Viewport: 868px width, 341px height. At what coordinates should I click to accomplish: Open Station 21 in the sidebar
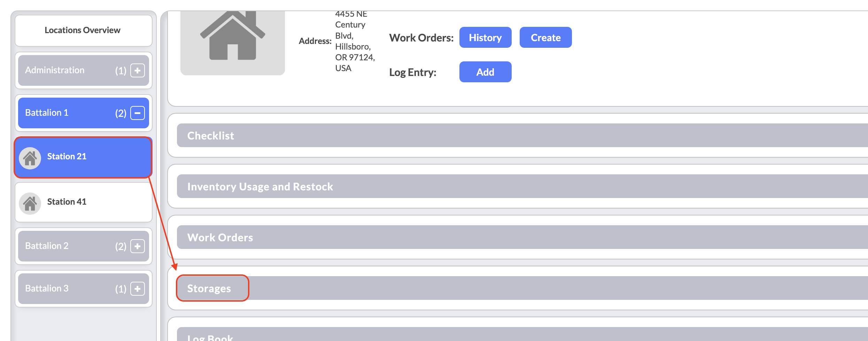point(83,157)
